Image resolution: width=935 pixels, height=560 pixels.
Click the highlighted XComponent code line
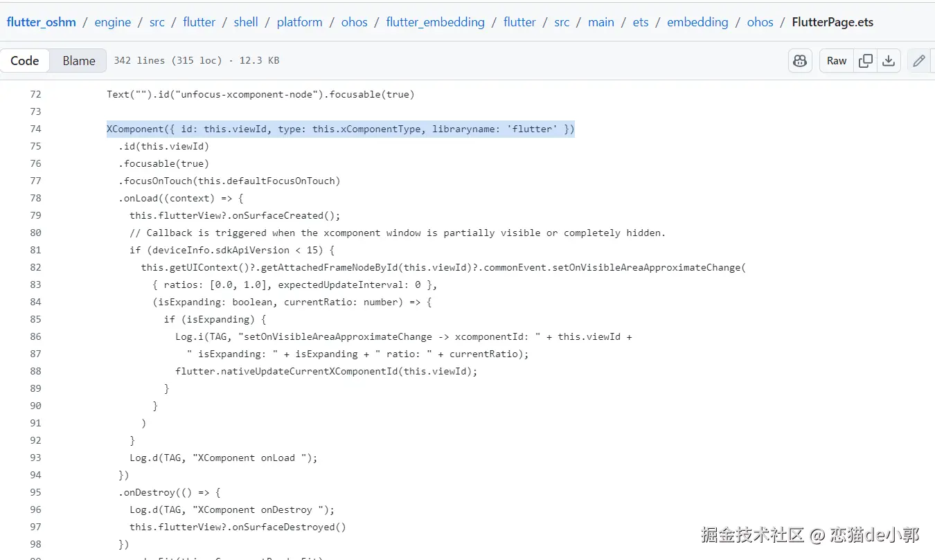(340, 129)
